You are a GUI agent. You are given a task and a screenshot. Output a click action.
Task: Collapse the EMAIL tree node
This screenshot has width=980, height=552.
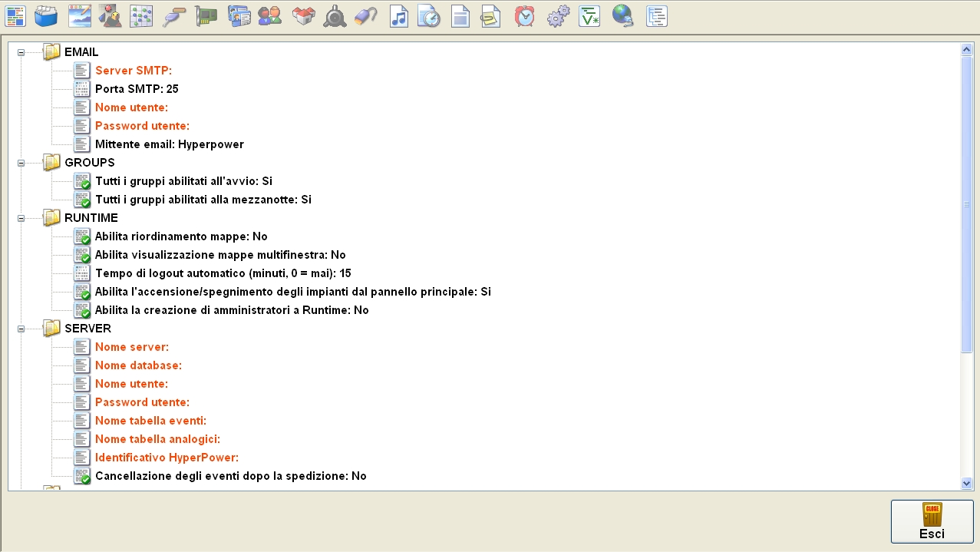click(x=21, y=52)
